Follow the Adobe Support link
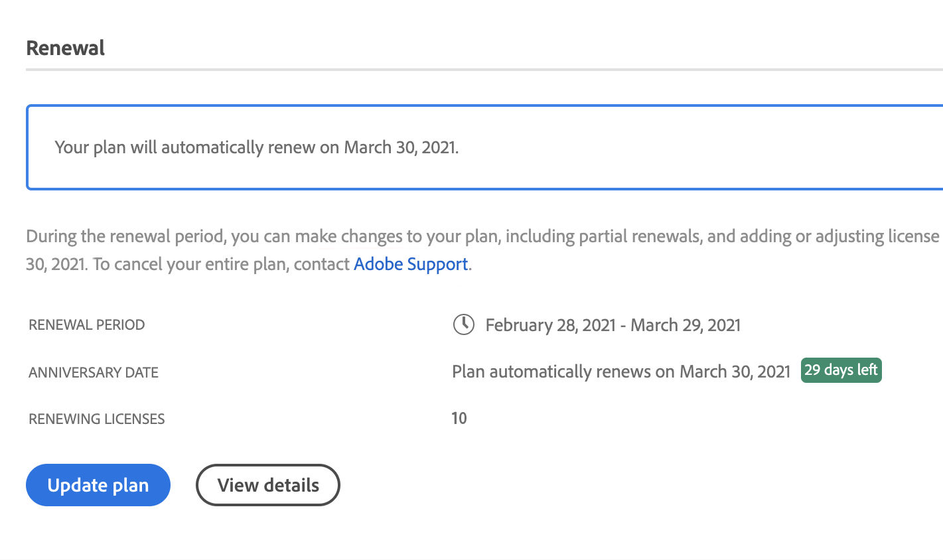Viewport: 943px width, 560px height. (x=410, y=263)
